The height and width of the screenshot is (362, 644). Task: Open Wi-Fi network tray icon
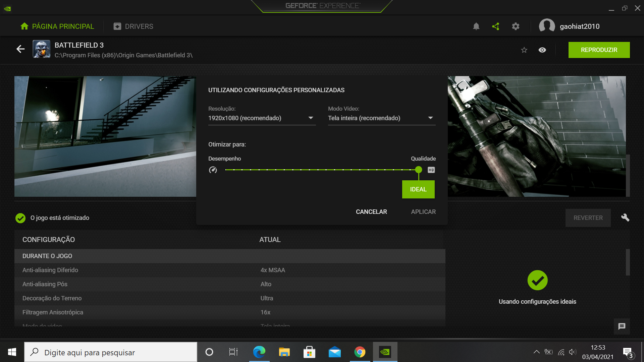(561, 352)
